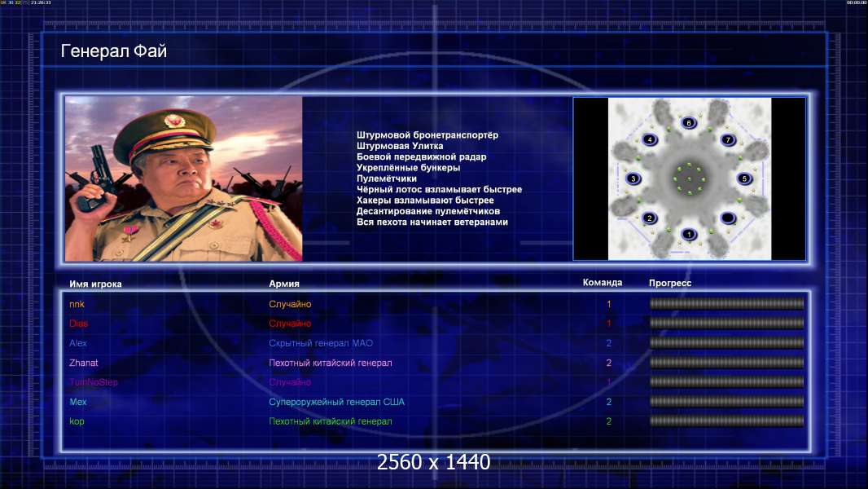Screen dimensions: 868x489
Task: Click Dias's loading progress bar
Action: [x=727, y=323]
